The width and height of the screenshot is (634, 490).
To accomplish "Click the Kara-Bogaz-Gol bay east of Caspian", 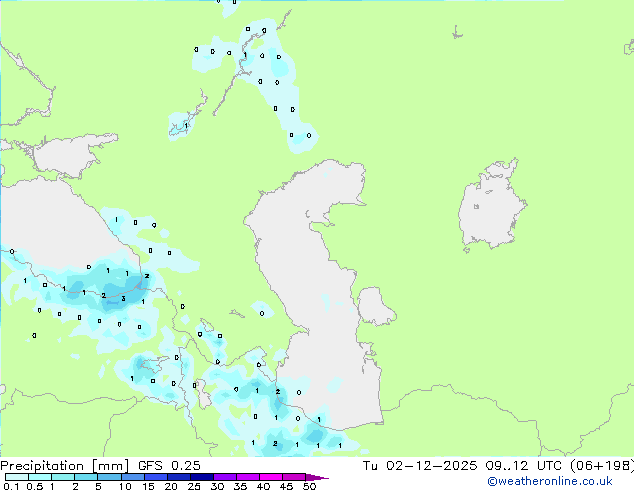I will (375, 306).
